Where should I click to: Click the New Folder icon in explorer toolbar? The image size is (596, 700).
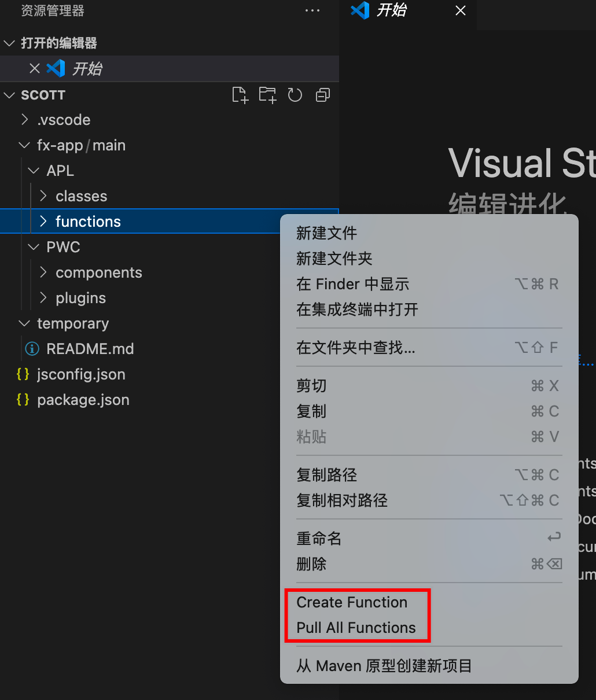pos(267,95)
